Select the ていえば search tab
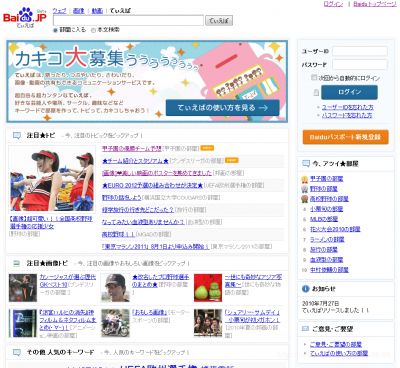This screenshot has height=368, width=400. [120, 11]
